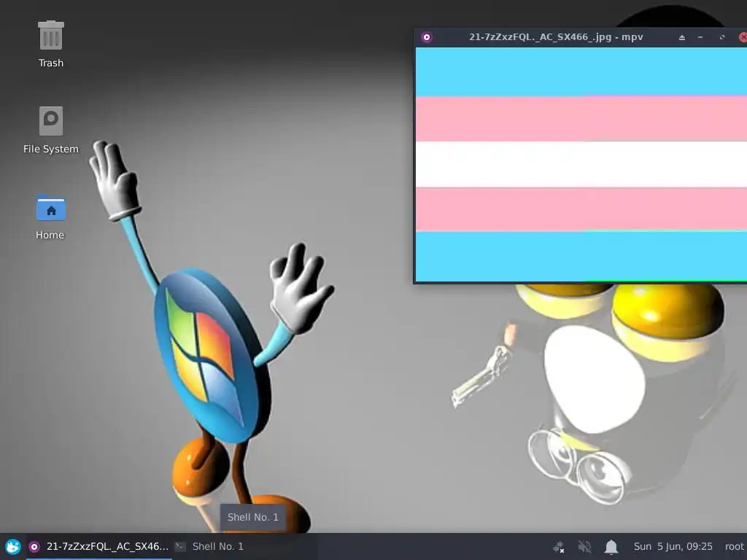
Task: Open the File System desktop icon
Action: (x=51, y=130)
